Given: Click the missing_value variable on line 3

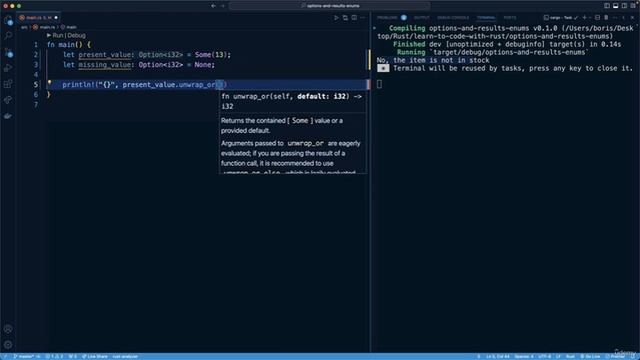Looking at the screenshot, I should pyautogui.click(x=104, y=65).
